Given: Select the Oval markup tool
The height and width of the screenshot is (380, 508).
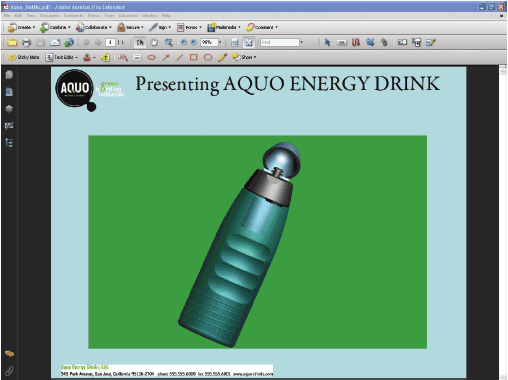Looking at the screenshot, I should point(208,57).
